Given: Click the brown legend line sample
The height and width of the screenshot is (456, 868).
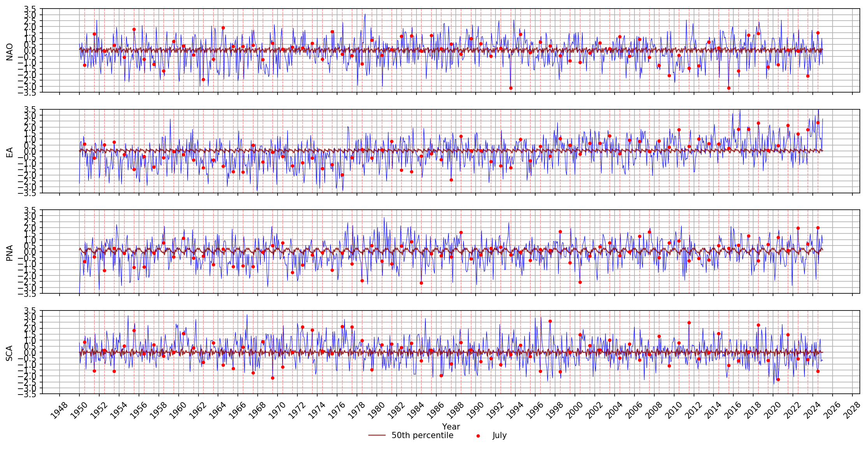Looking at the screenshot, I should [x=377, y=435].
